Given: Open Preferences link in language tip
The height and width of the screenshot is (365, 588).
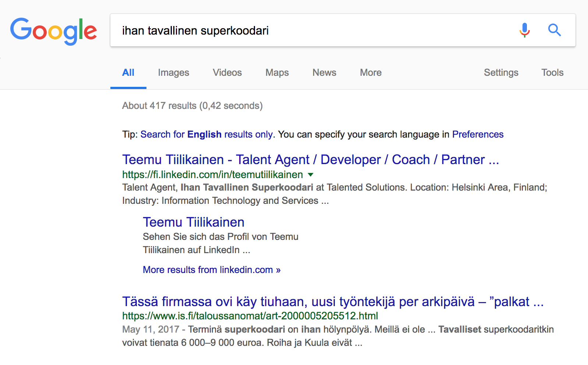Looking at the screenshot, I should click(x=478, y=134).
